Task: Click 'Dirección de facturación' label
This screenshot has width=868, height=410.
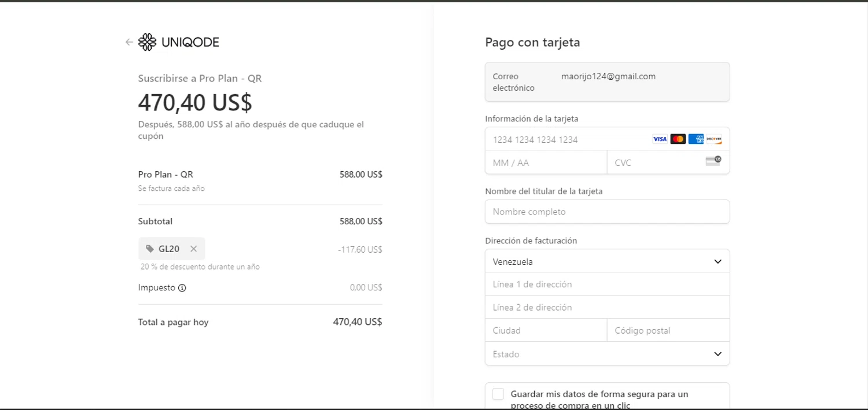Action: pos(531,241)
